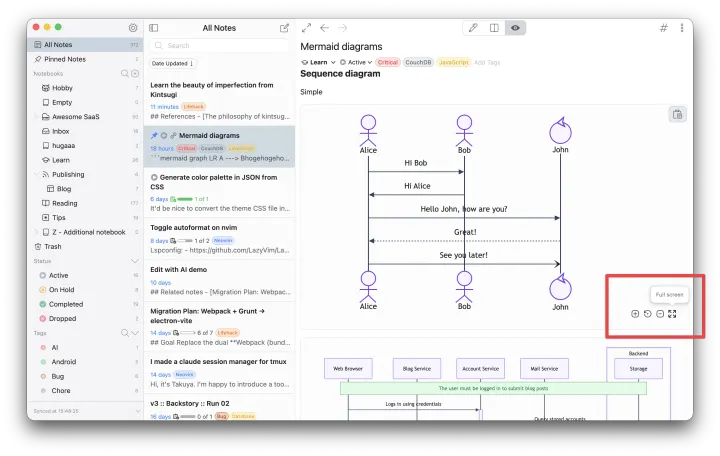Switch to preview mode eye icon
This screenshot has height=456, width=720.
(515, 28)
